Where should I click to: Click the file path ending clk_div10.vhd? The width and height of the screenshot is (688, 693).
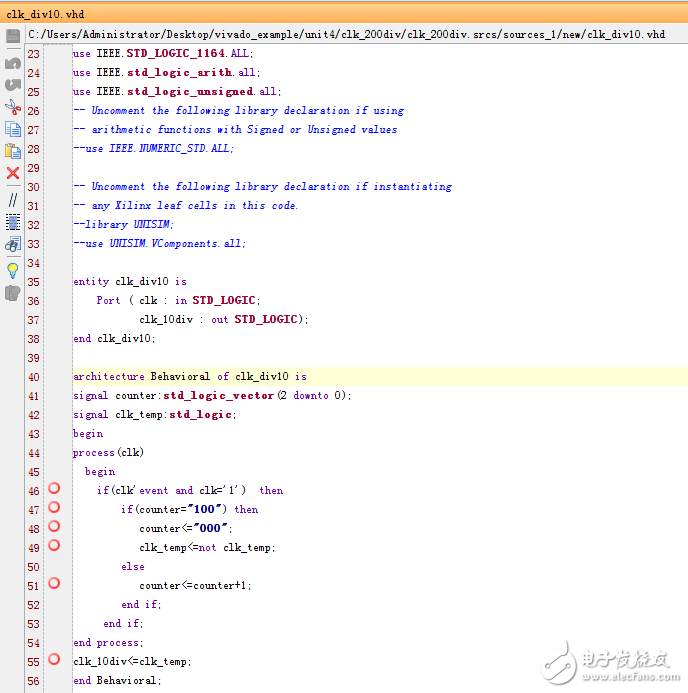[346, 34]
